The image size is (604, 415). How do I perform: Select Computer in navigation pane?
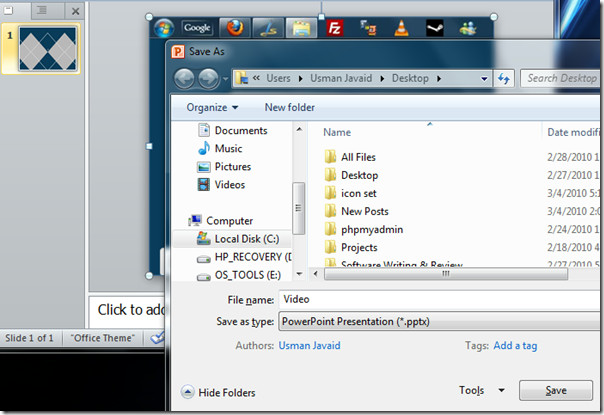point(220,221)
